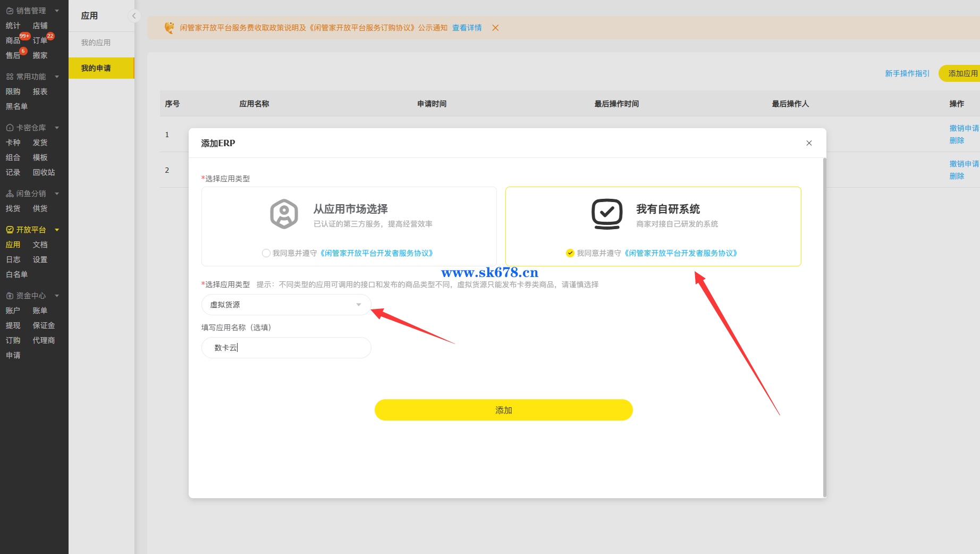This screenshot has width=980, height=554.
Task: Open the 文档 menu under 开放平台
Action: 40,245
